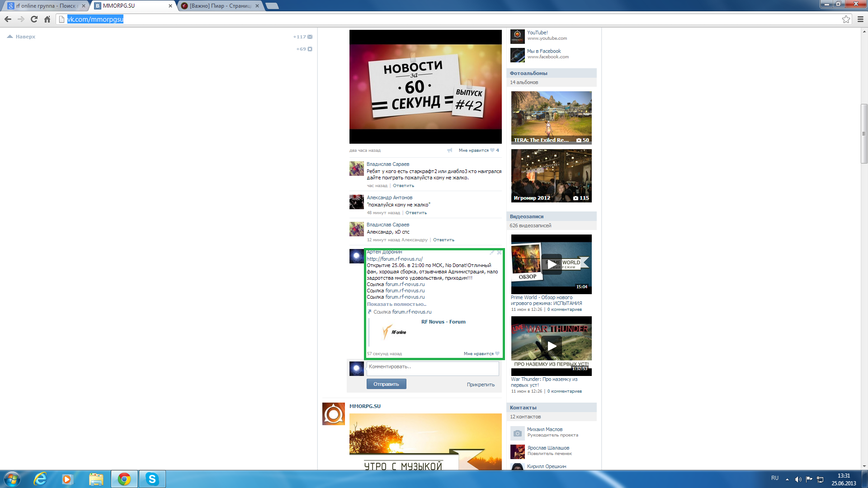
Task: Open Владислав Сараев avatar on starcraft comment
Action: point(357,169)
